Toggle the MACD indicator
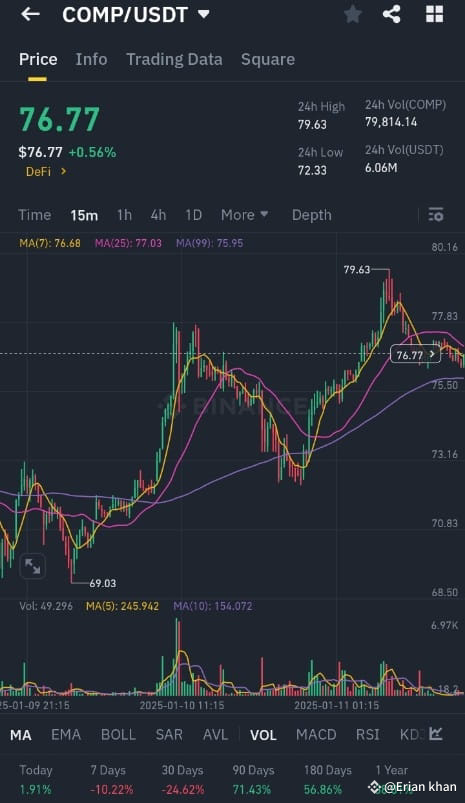465x803 pixels. (x=316, y=734)
